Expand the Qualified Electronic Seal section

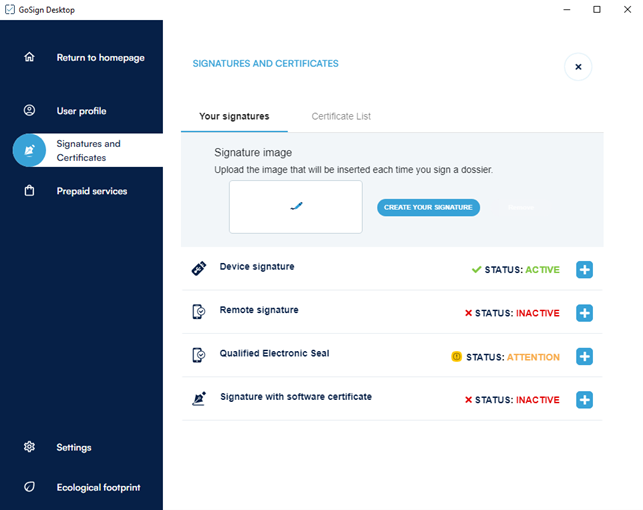point(585,357)
